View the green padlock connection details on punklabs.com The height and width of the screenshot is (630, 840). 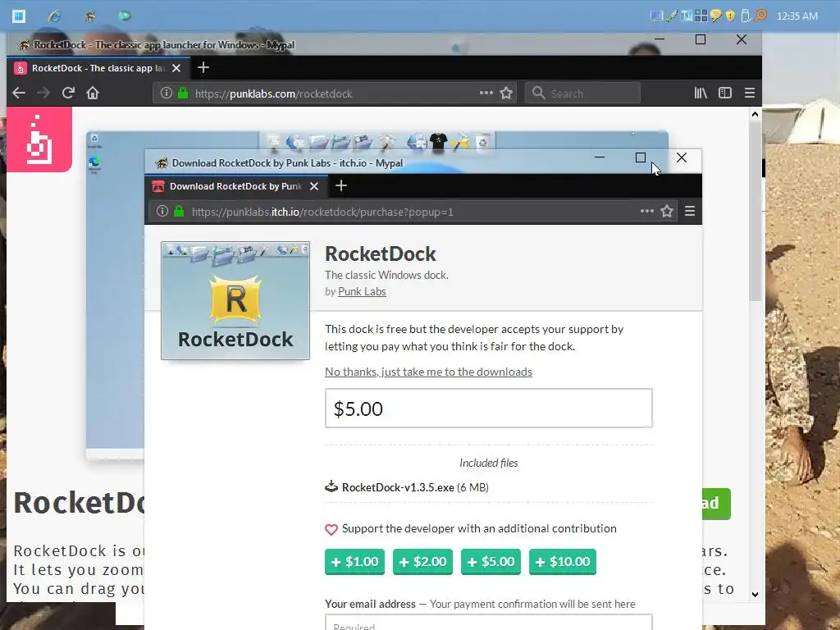pyautogui.click(x=183, y=94)
